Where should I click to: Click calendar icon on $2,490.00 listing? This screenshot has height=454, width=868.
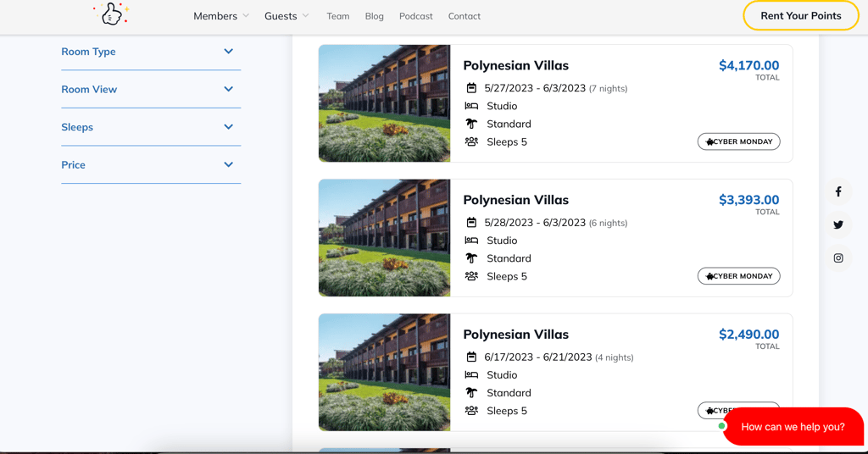tap(471, 357)
